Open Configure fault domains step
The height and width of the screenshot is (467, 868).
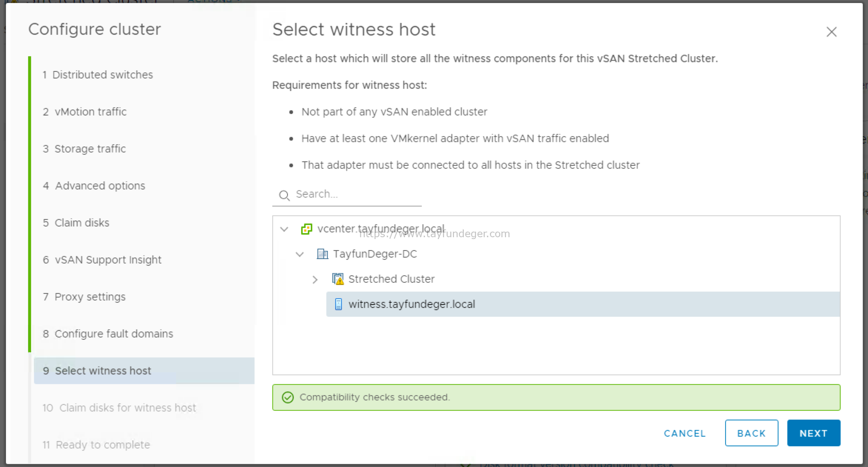click(x=108, y=334)
